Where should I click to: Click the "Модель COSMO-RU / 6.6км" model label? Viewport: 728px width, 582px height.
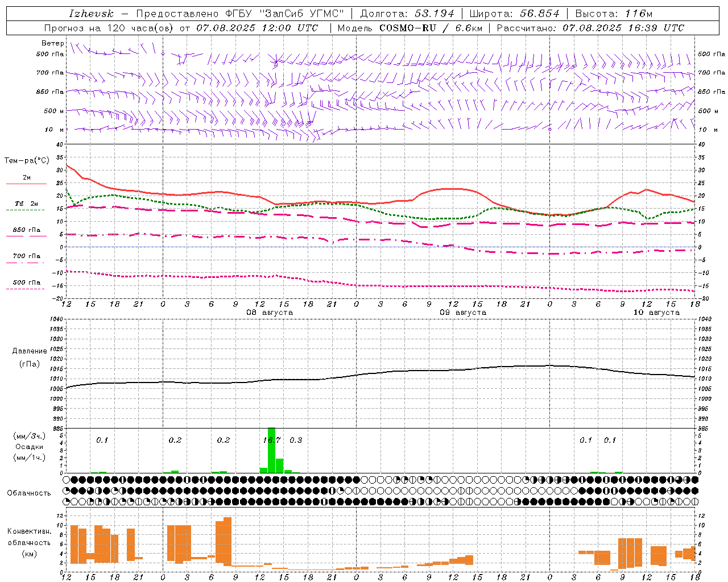tap(409, 28)
